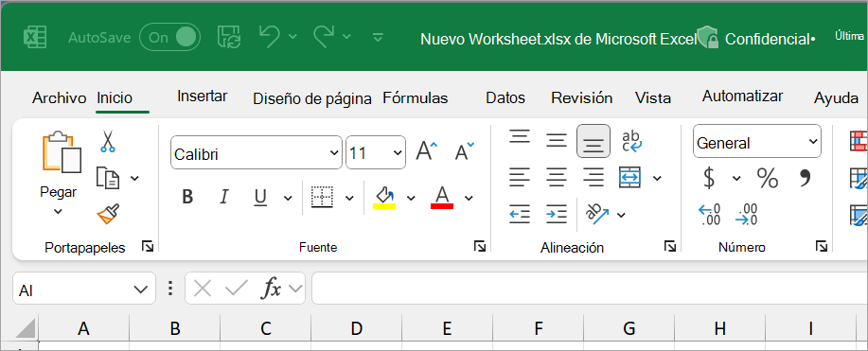
Task: Click Center horizontally icon
Action: 557,177
